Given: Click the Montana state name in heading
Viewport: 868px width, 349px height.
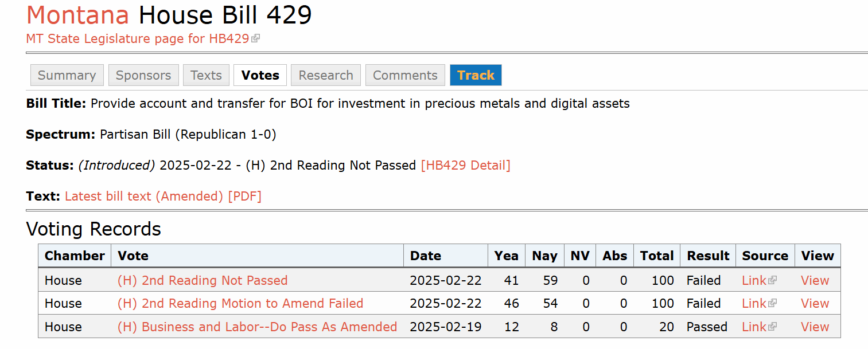Looking at the screenshot, I should [x=79, y=15].
